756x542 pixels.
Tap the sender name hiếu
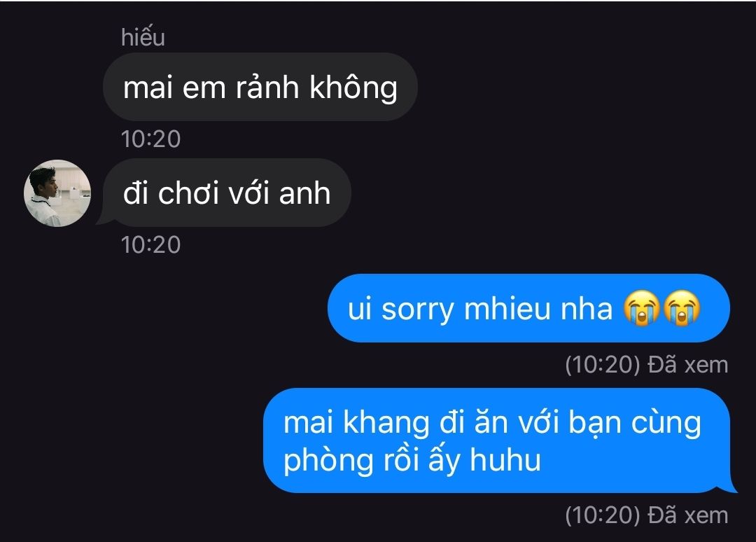coord(143,37)
